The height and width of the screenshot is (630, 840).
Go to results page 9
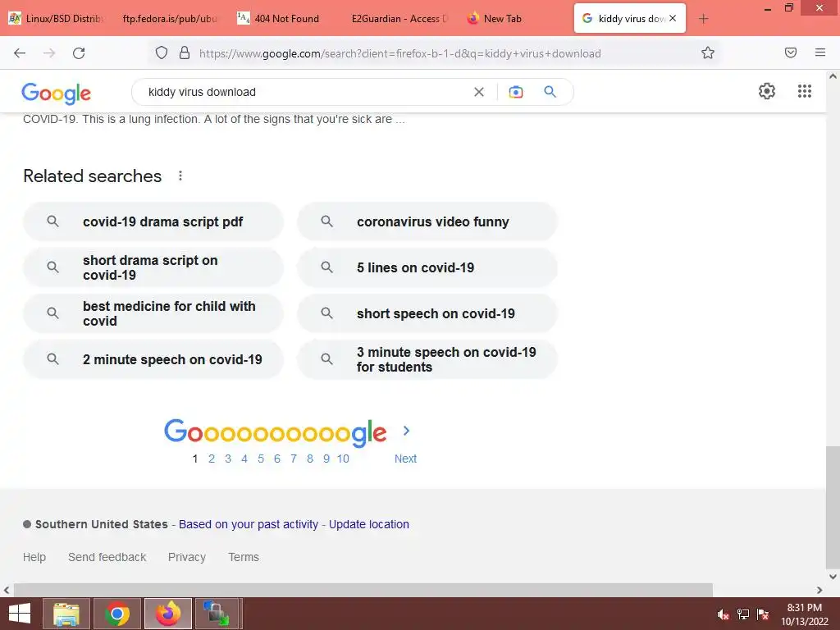coord(326,459)
